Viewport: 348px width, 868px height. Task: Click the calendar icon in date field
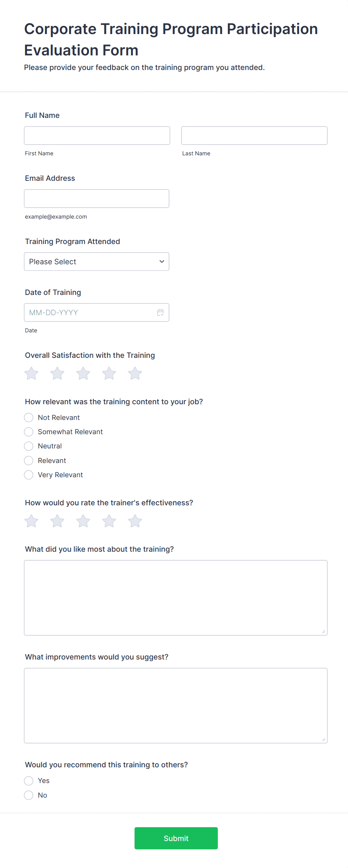pyautogui.click(x=160, y=313)
